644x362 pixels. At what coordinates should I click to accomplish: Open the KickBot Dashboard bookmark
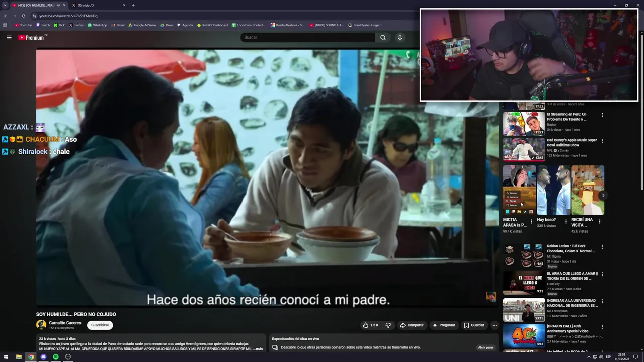(212, 25)
